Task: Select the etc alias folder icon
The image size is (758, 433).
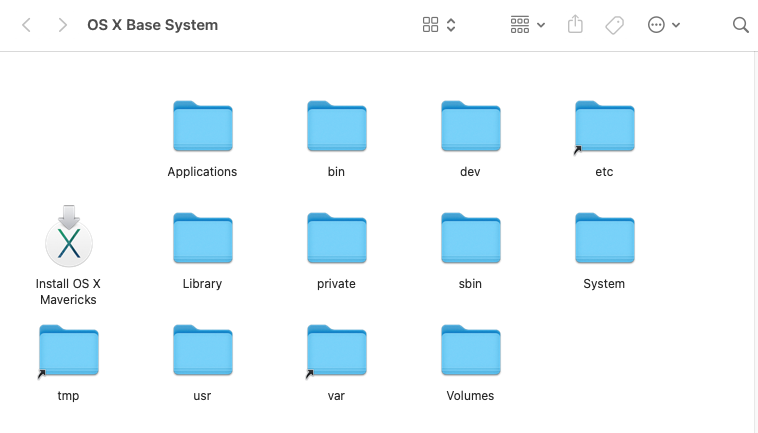Action: (605, 126)
